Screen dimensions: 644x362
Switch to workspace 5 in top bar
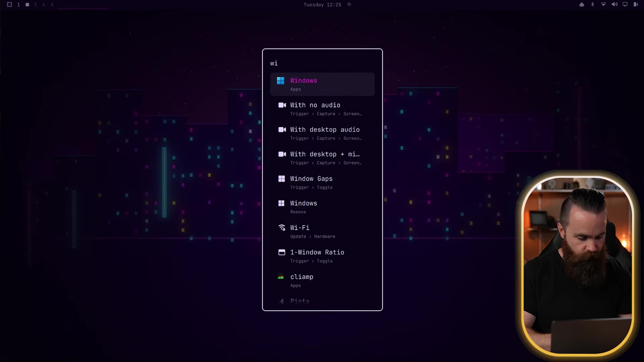coord(52,5)
